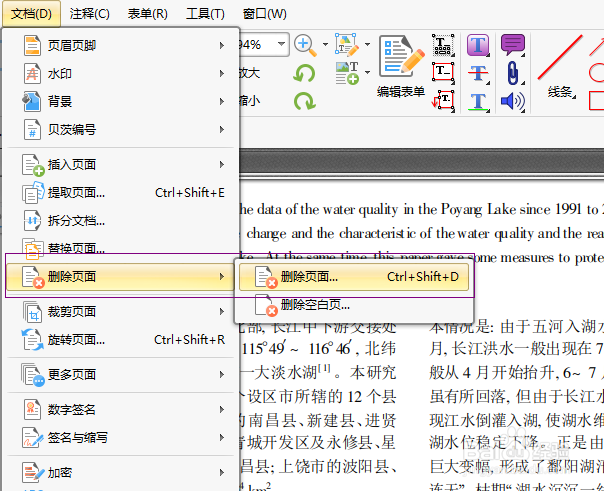Screen dimensions: 604x491
Task: Select highlighted 删除页面 menu item
Action: pos(121,277)
